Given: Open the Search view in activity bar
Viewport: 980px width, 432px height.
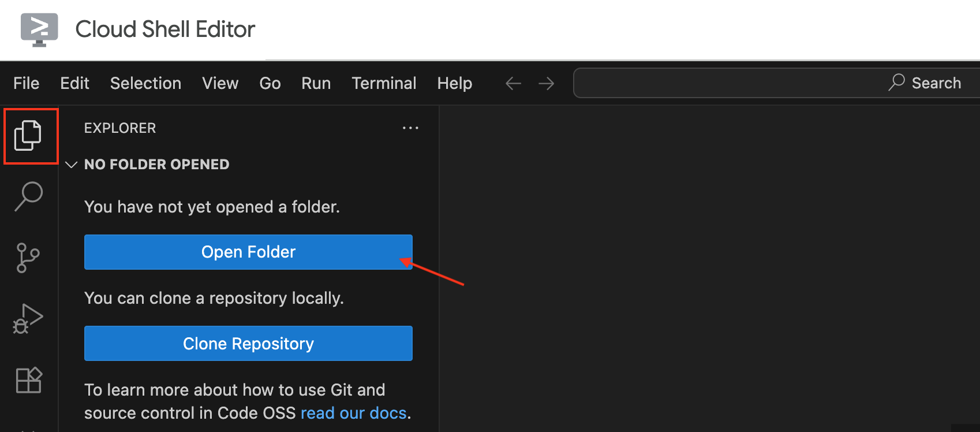Looking at the screenshot, I should (x=28, y=196).
